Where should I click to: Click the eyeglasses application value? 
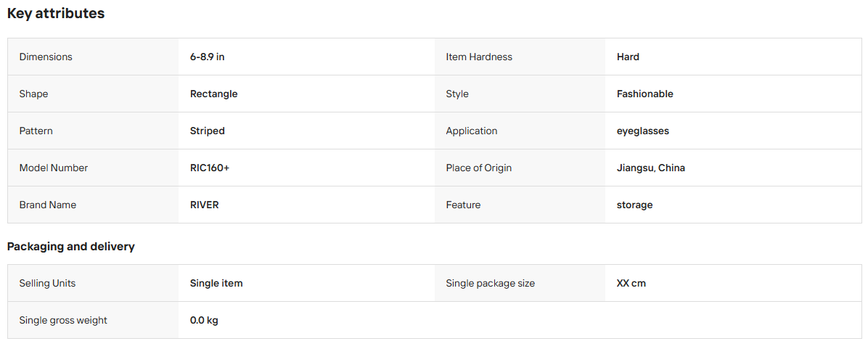(x=643, y=131)
